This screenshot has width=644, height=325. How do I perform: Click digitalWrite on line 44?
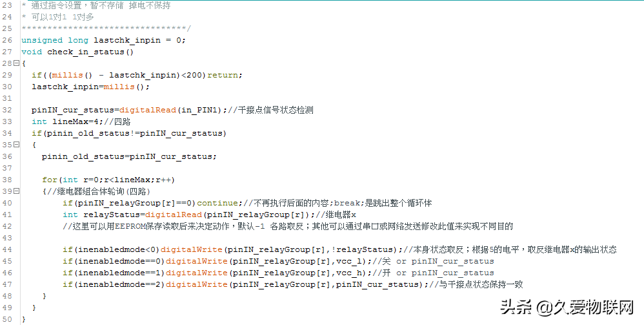click(x=192, y=249)
